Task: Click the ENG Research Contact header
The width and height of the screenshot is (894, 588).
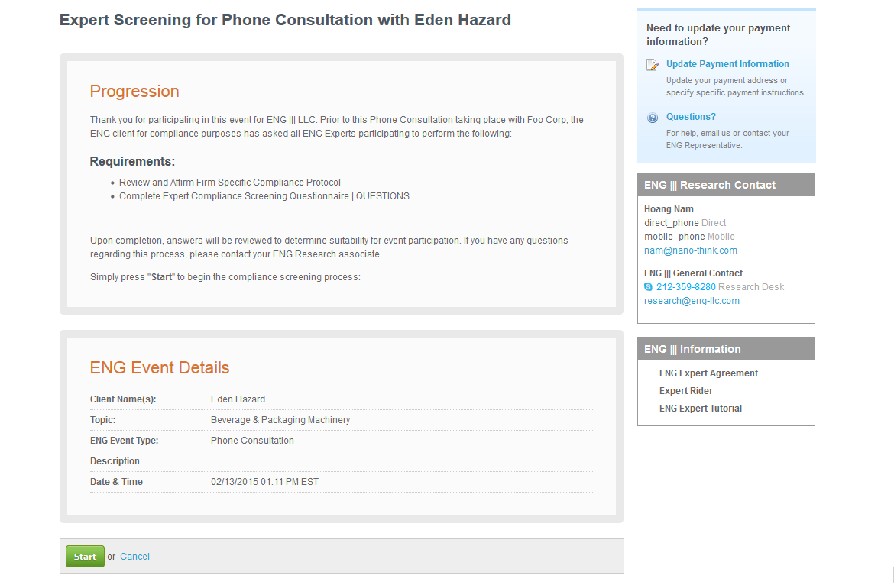Action: coord(726,185)
